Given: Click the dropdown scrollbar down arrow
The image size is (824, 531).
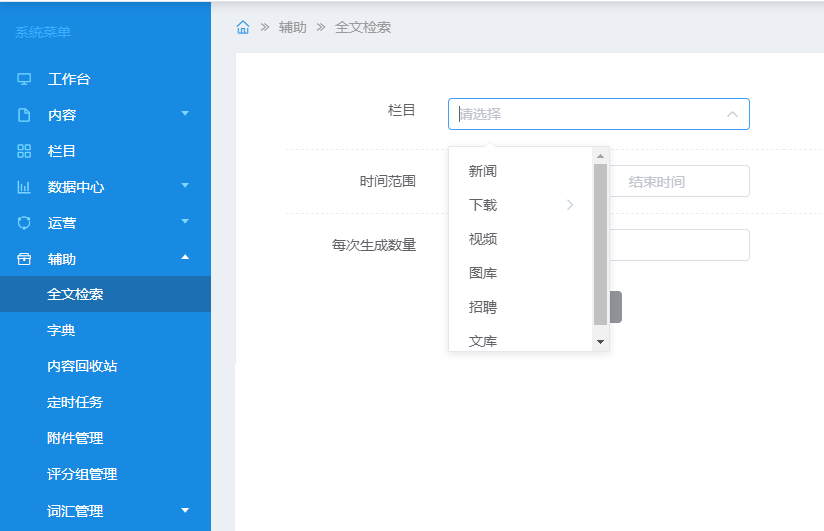Looking at the screenshot, I should pyautogui.click(x=600, y=342).
